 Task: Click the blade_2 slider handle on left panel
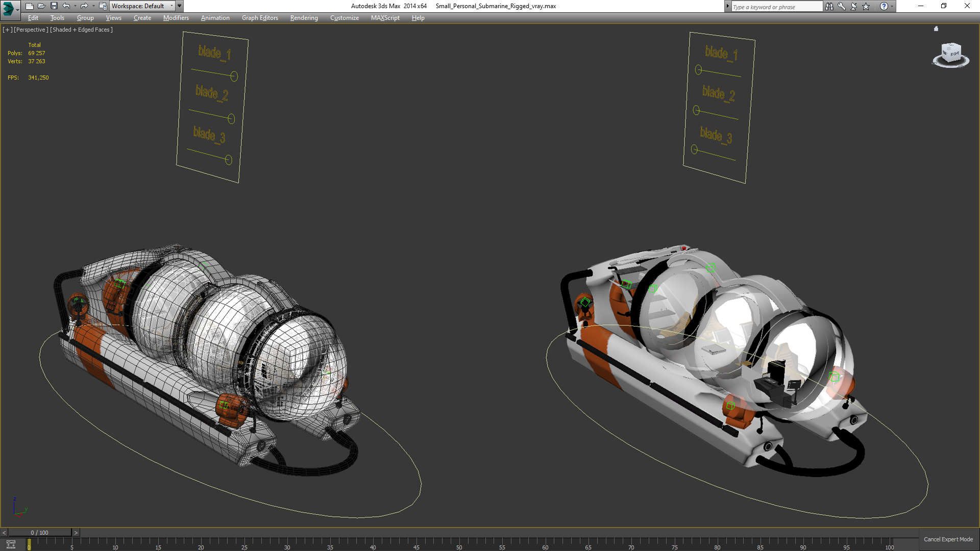tap(231, 119)
